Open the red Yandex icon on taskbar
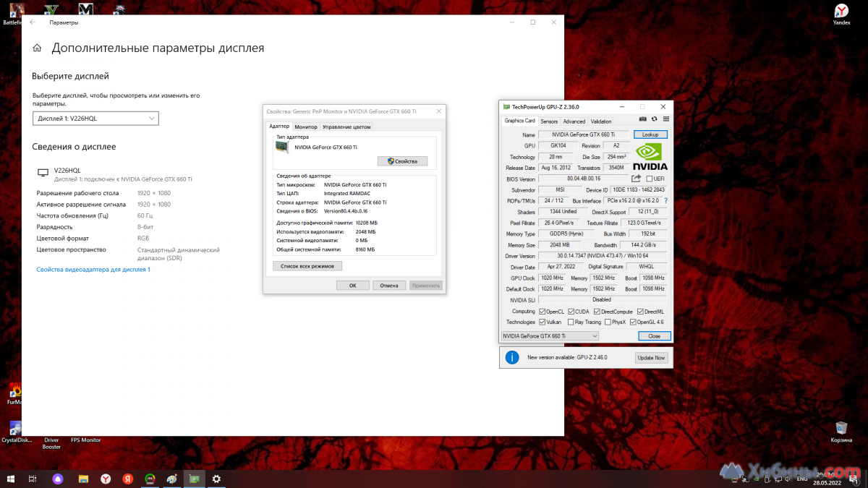 coord(127,479)
